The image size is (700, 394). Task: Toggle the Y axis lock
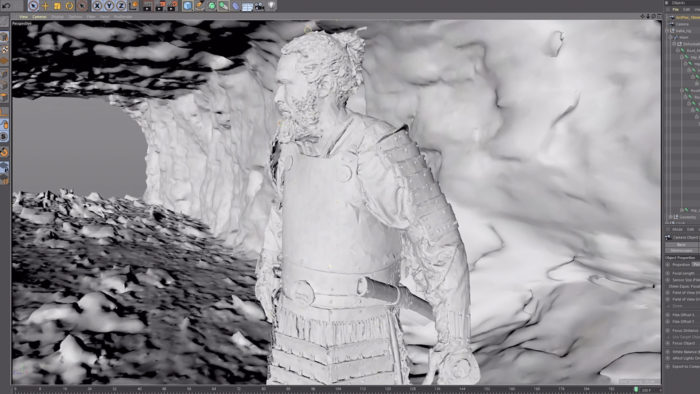pos(109,6)
